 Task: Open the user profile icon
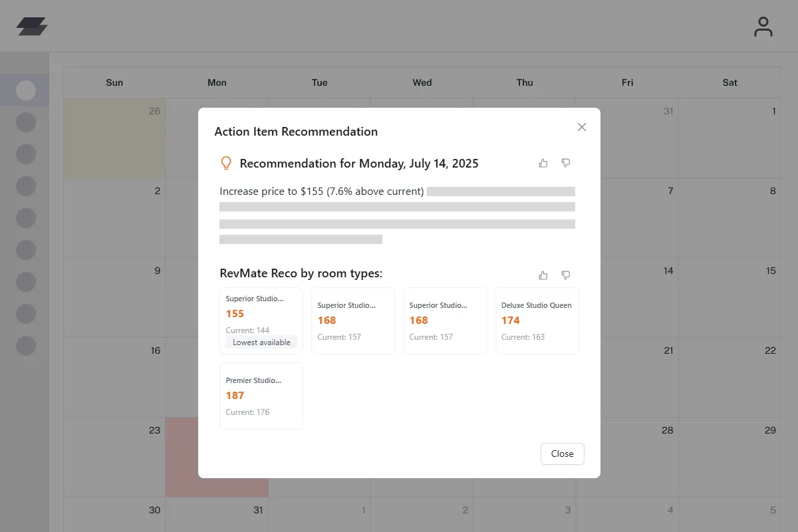763,27
